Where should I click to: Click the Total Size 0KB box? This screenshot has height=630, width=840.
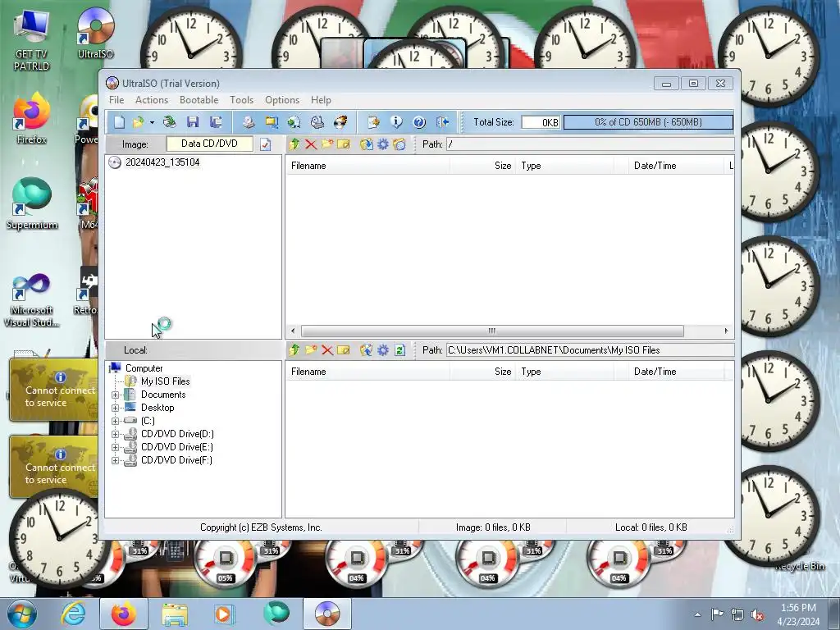click(x=541, y=122)
